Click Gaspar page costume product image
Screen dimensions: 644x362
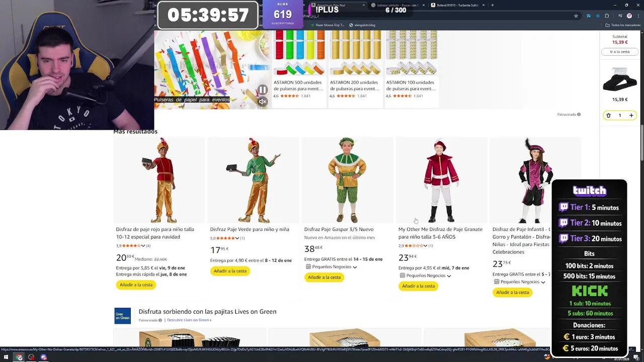(x=347, y=180)
